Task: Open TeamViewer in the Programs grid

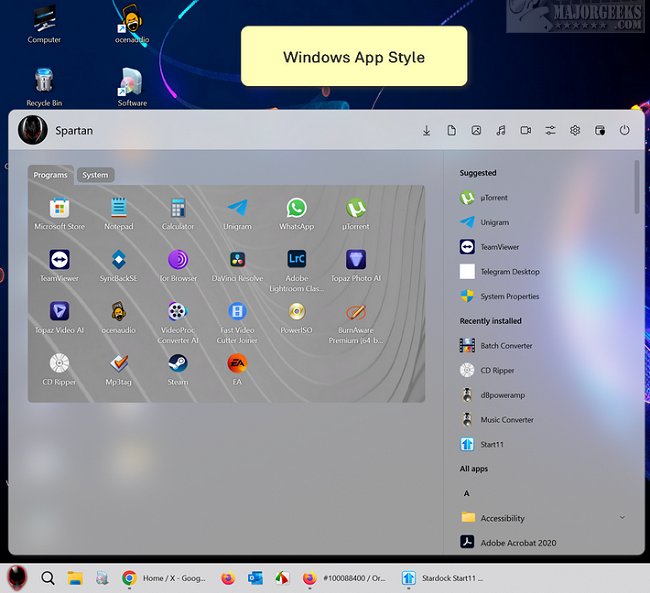Action: click(59, 266)
